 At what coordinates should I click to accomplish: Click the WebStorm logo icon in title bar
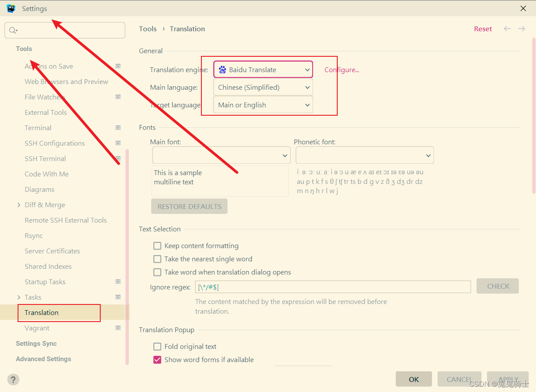11,8
